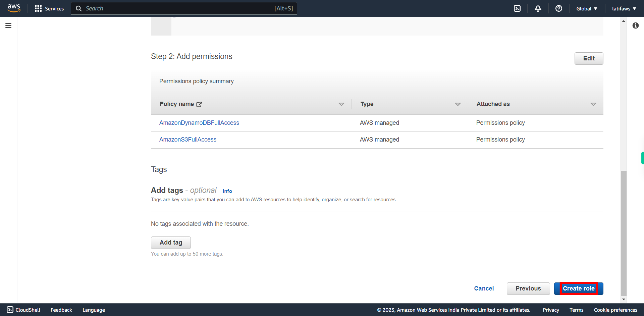Sort by Attached as column arrow
Viewport: 644px width, 316px height.
click(593, 104)
